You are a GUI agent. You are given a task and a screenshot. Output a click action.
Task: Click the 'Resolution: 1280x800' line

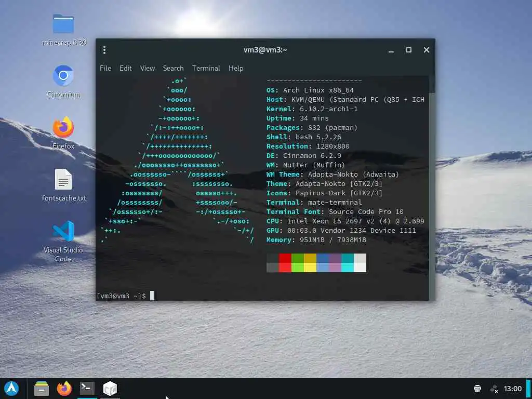[x=308, y=146]
